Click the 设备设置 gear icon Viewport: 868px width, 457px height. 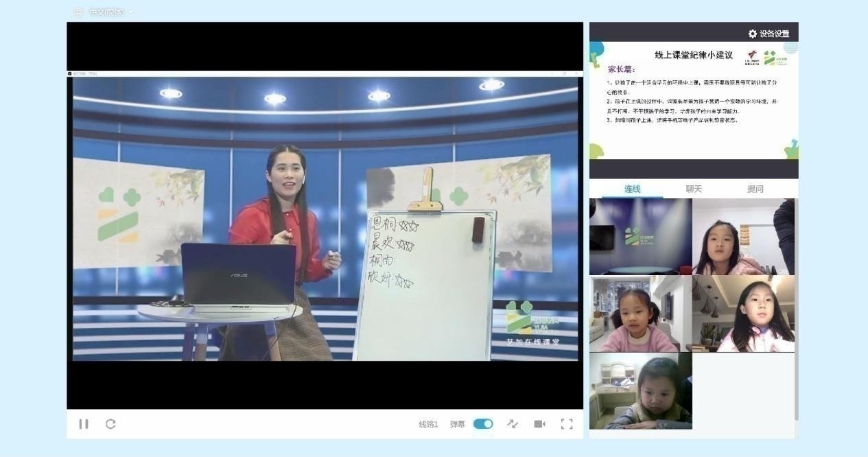click(753, 34)
